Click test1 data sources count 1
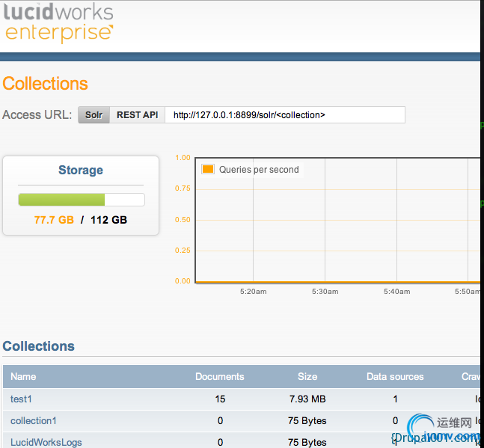Viewport: 484px width, 448px height. (x=396, y=399)
